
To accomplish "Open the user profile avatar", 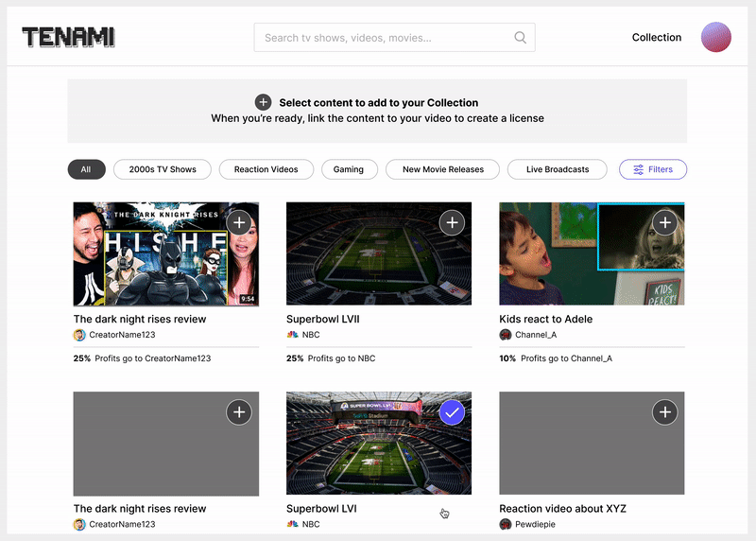I will (716, 37).
